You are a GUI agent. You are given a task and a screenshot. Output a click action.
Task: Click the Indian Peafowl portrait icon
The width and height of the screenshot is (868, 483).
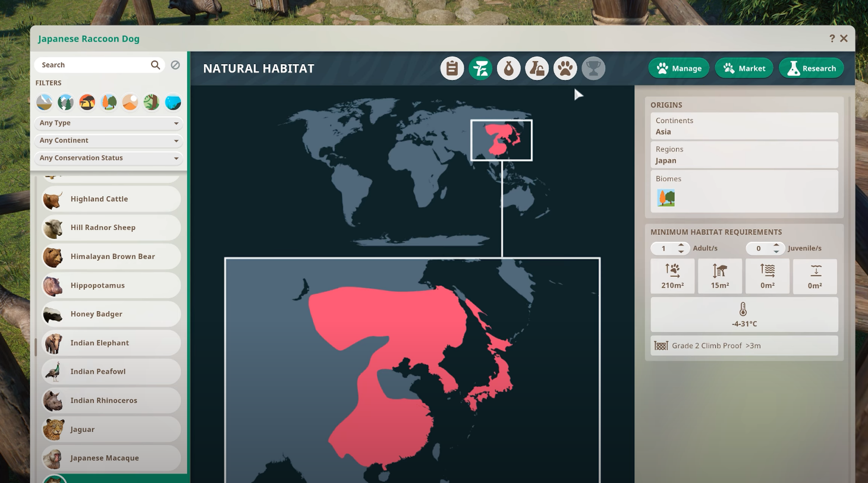click(53, 372)
